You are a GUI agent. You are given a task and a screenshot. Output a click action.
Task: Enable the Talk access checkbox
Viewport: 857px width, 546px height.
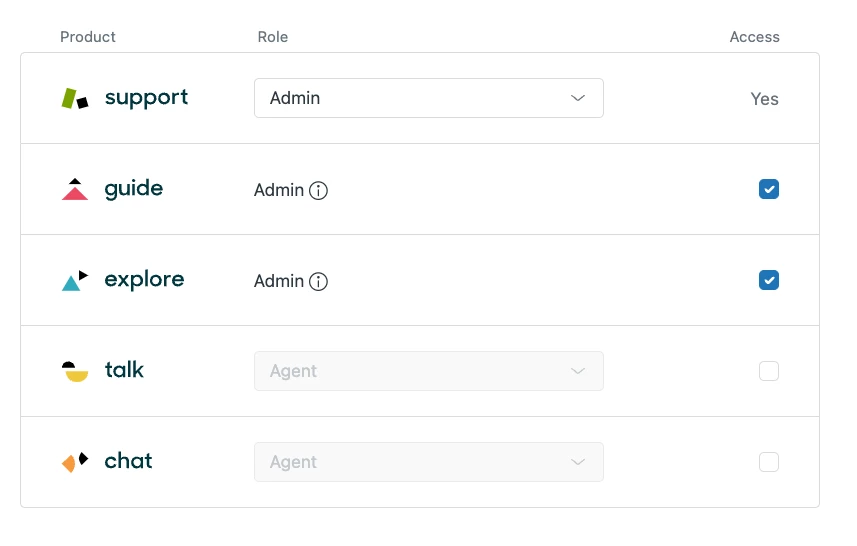(x=768, y=371)
